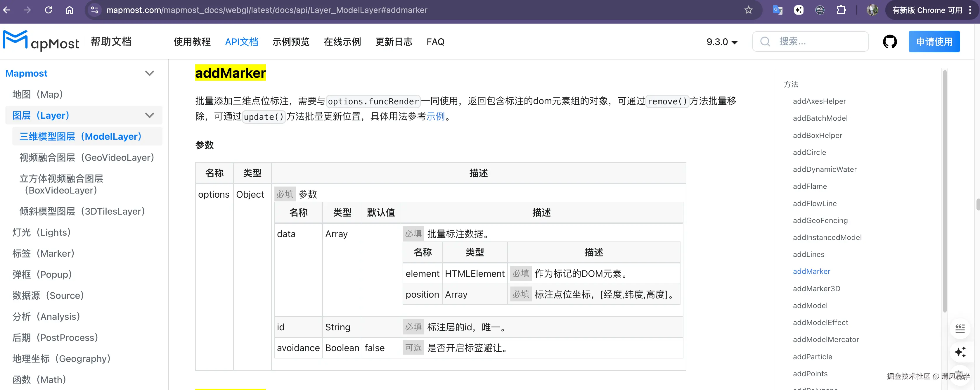Open the 在线示例 nav item
Screen dimensions: 980x390
[342, 42]
